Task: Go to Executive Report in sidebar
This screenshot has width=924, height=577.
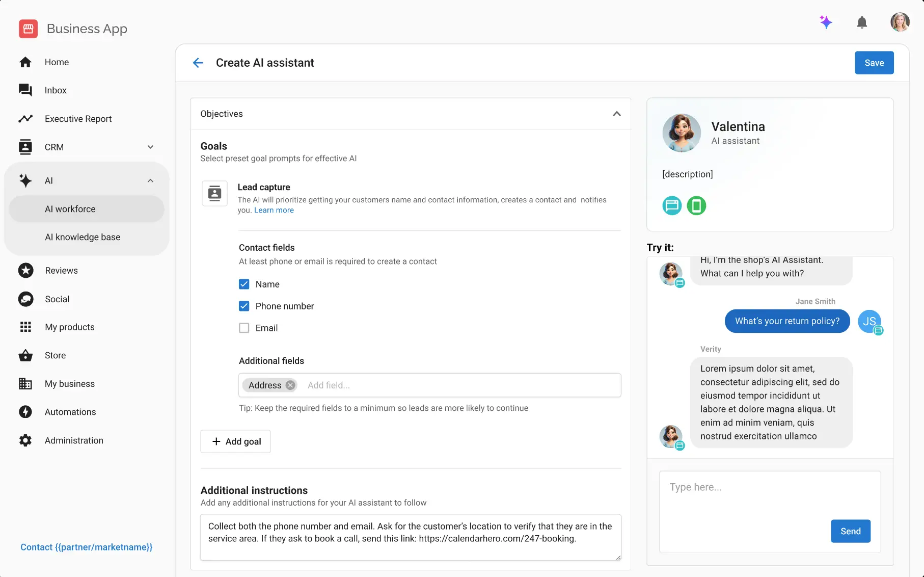Action: [x=78, y=119]
